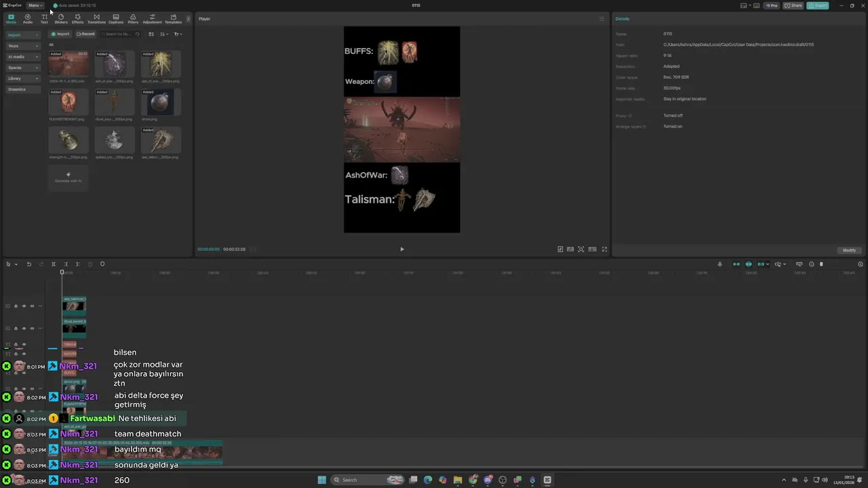Click the Modify button in Details

tap(849, 250)
